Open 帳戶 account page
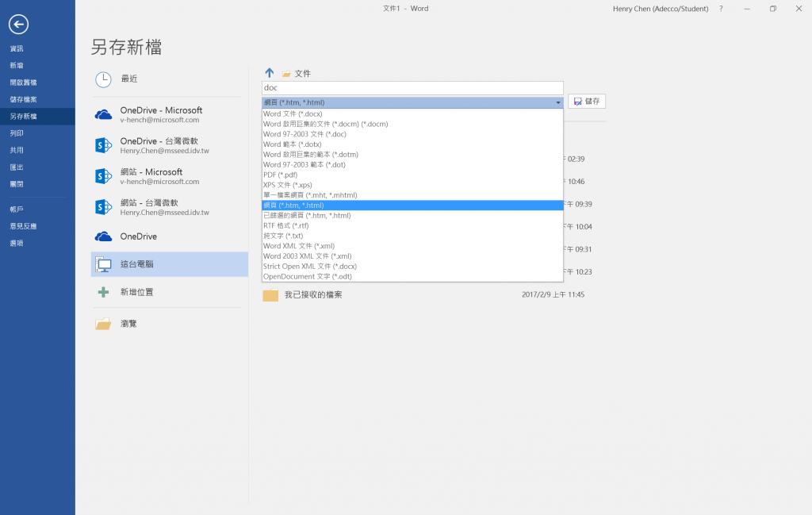 [x=37, y=209]
